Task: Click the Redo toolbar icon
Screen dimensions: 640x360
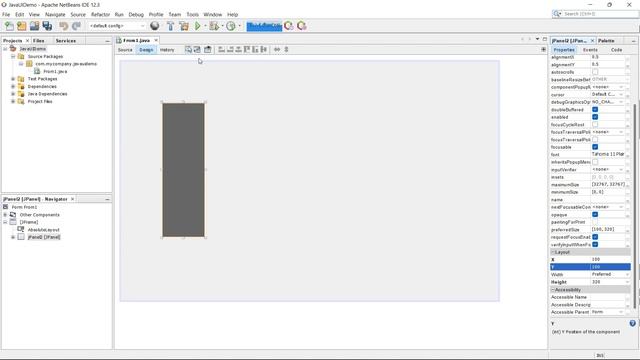Action: point(76,26)
